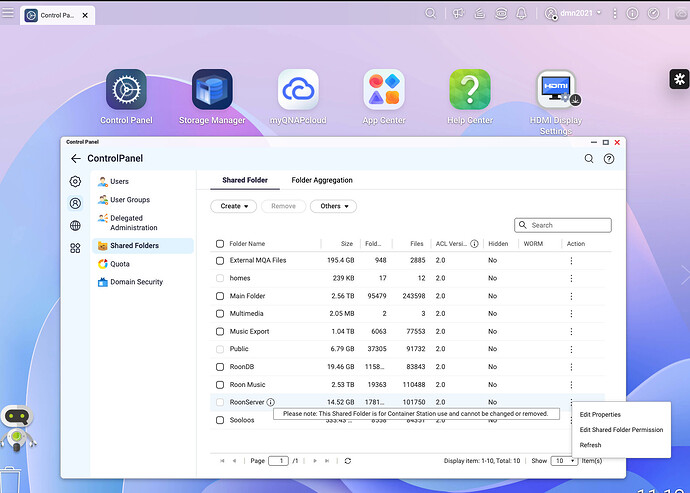Select the System gear sidebar icon

pos(75,181)
